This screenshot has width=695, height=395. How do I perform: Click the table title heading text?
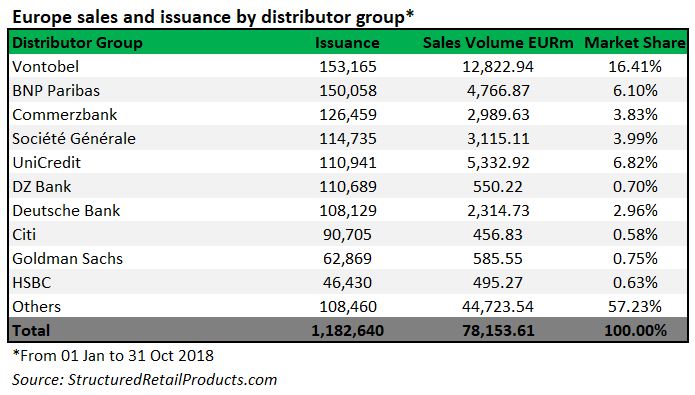pos(213,17)
